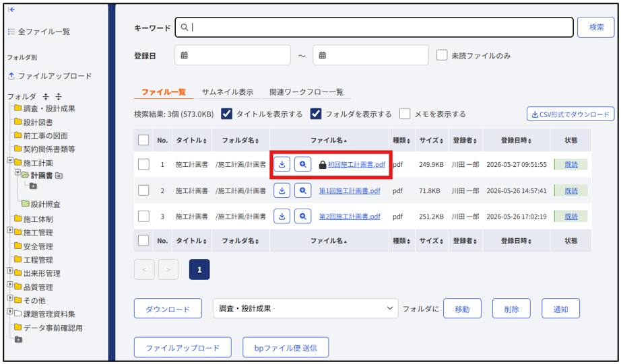Click 既読 status for 第2回施工計画書.pdf

pyautogui.click(x=570, y=217)
